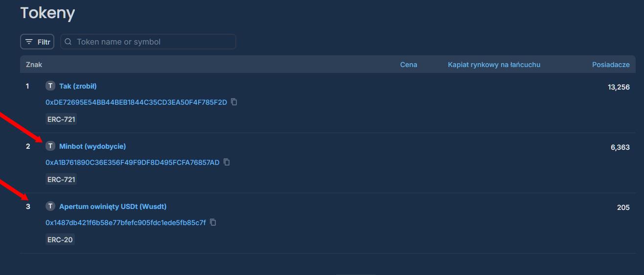Click the ERC-721 tag under Minbot
The width and height of the screenshot is (644, 275).
61,180
